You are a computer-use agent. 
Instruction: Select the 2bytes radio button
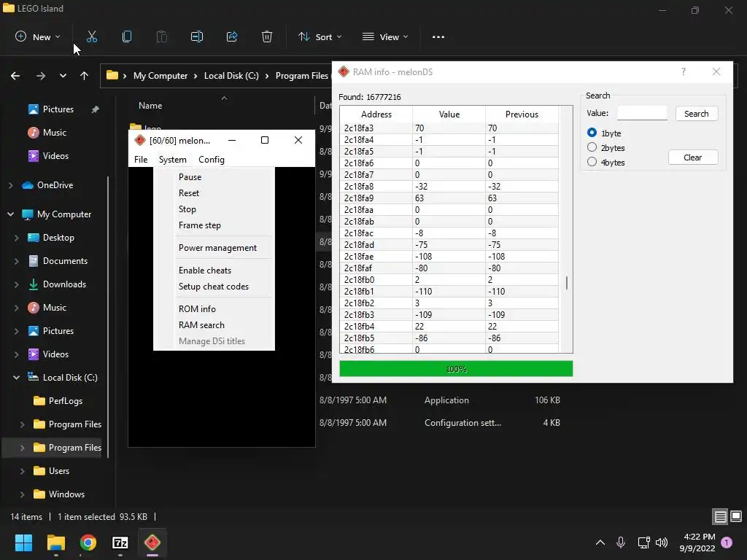(592, 147)
